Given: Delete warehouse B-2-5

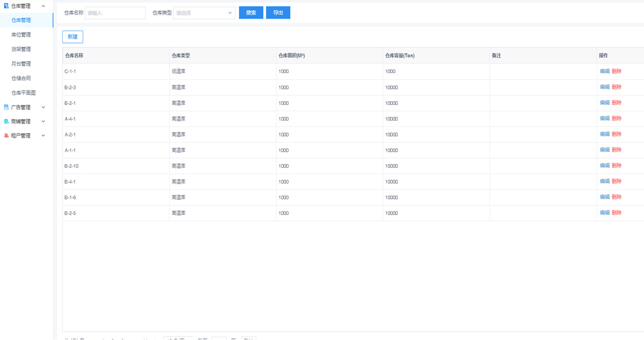Looking at the screenshot, I should [616, 213].
